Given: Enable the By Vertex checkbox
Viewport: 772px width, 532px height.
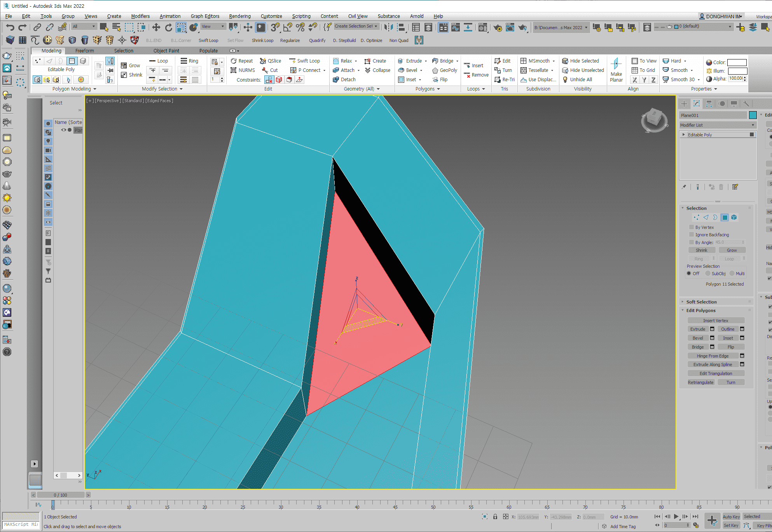Looking at the screenshot, I should click(x=692, y=227).
